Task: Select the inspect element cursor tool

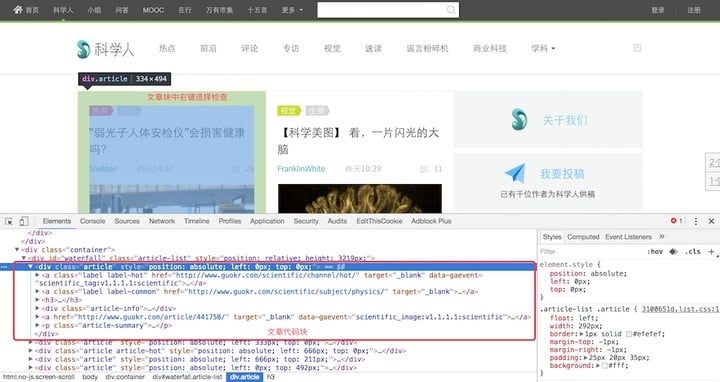Action: [9, 221]
